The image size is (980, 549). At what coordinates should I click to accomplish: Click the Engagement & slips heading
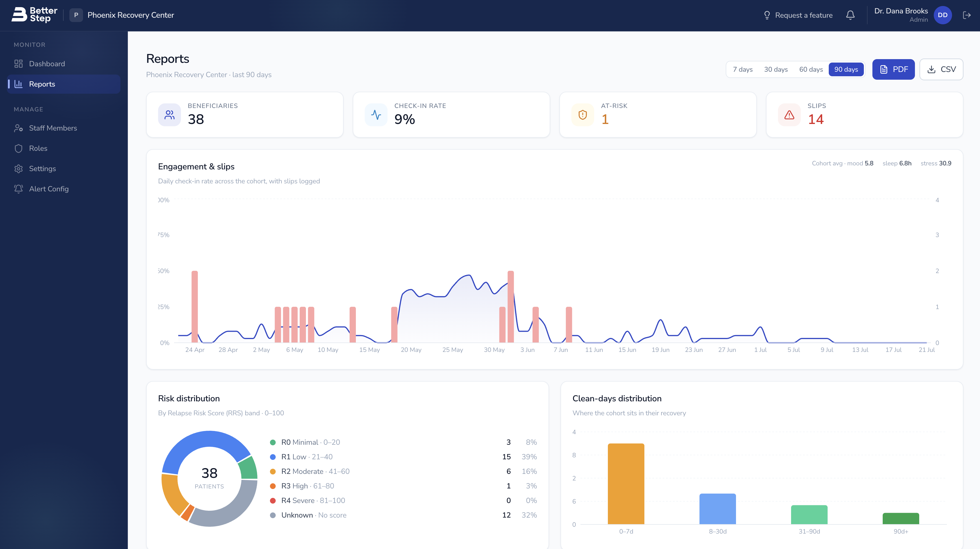point(196,167)
